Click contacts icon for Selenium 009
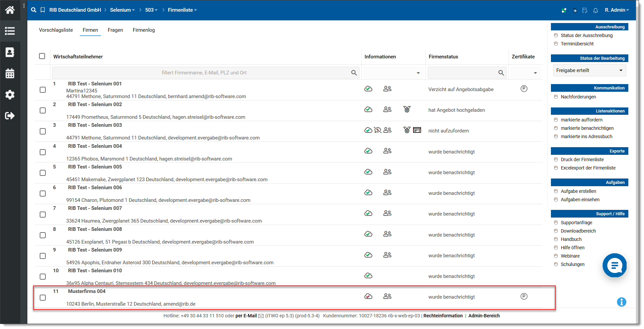The width and height of the screenshot is (644, 329). tap(387, 255)
